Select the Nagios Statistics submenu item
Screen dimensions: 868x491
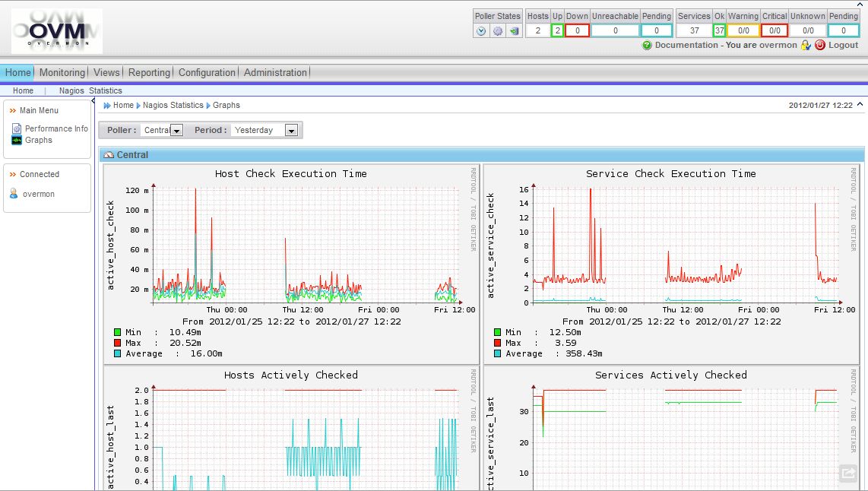(x=90, y=90)
